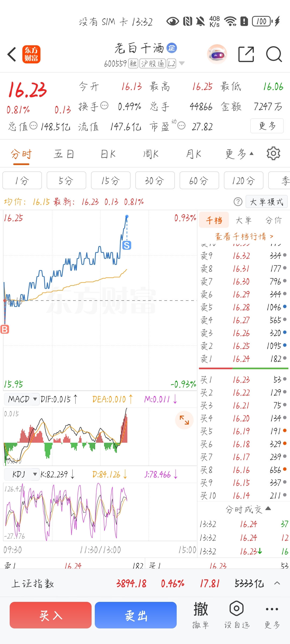Viewport: 290px width, 644px height.
Task: Choose the 15分 period button
Action: tap(111, 181)
